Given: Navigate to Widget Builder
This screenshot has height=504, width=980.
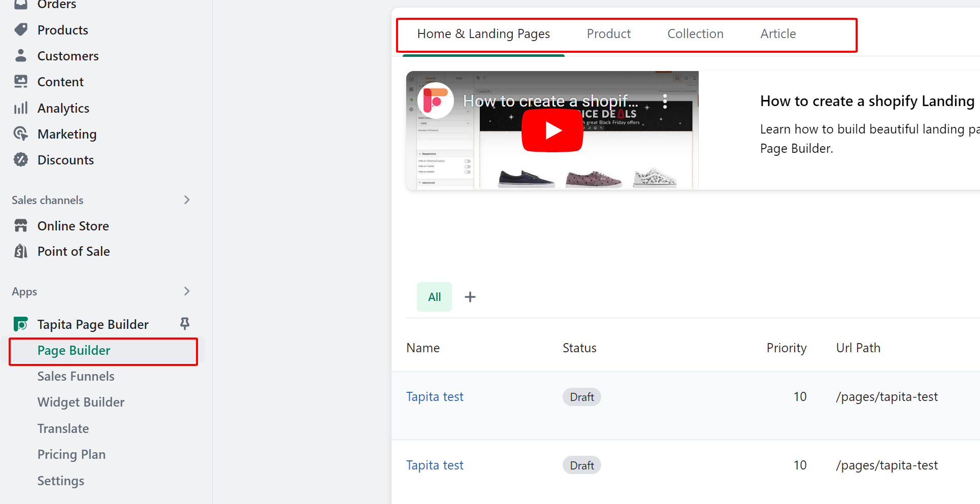Looking at the screenshot, I should point(81,402).
